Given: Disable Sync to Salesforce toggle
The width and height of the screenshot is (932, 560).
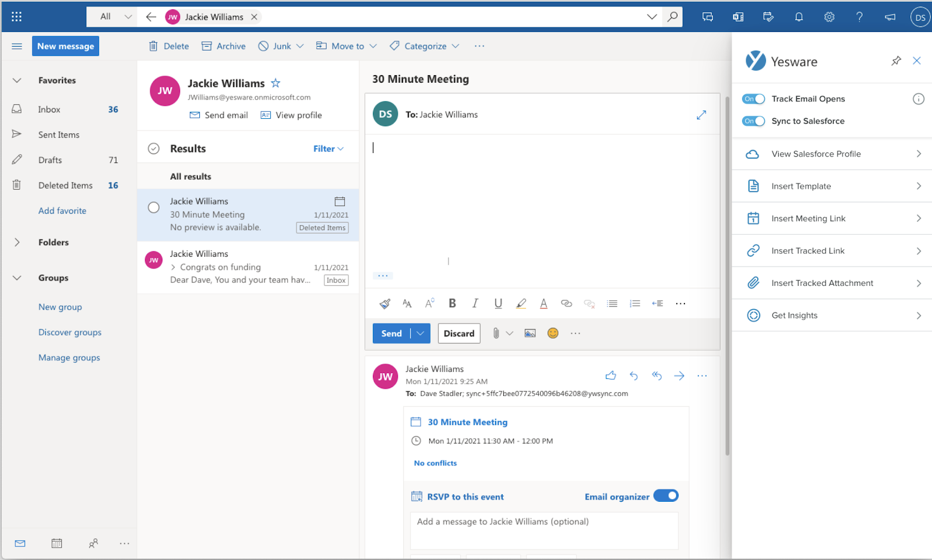Looking at the screenshot, I should [753, 121].
